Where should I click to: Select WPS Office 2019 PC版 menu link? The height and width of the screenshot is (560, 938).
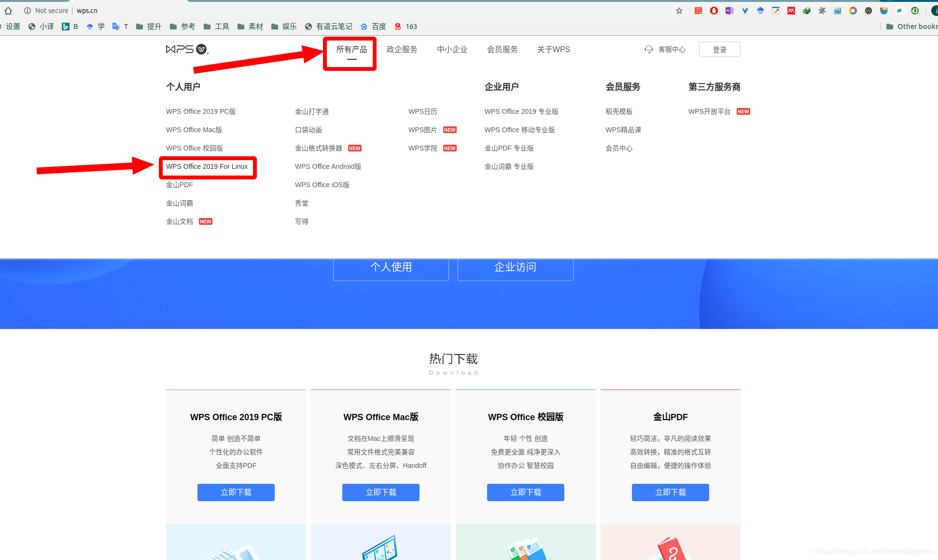pyautogui.click(x=201, y=111)
